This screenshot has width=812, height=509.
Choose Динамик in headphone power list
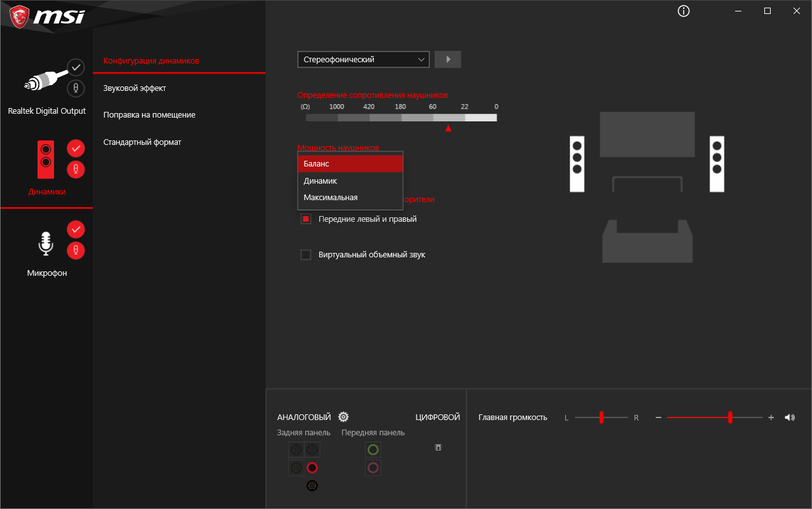[350, 180]
